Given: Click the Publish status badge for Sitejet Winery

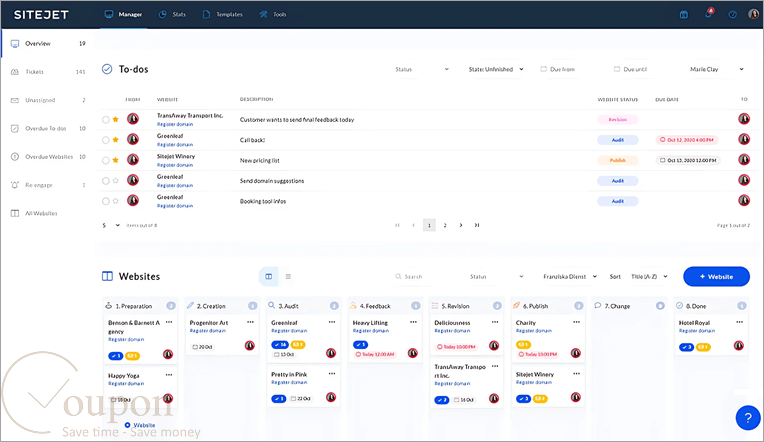Looking at the screenshot, I should [618, 160].
